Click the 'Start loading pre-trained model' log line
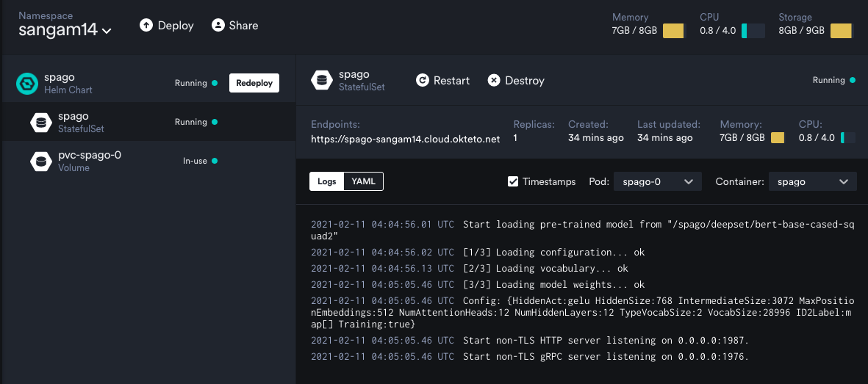Image resolution: width=868 pixels, height=384 pixels. click(583, 230)
